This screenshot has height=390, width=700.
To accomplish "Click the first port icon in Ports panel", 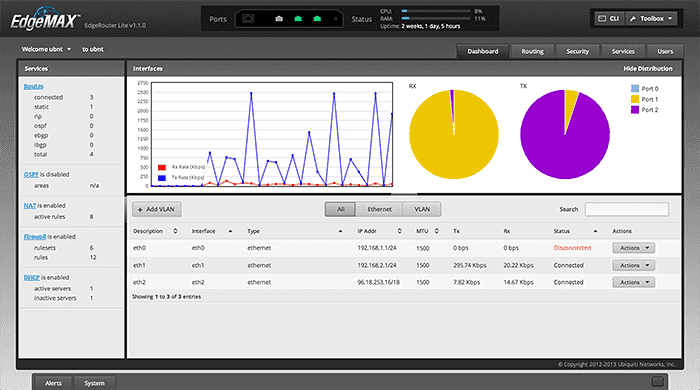I will [248, 19].
